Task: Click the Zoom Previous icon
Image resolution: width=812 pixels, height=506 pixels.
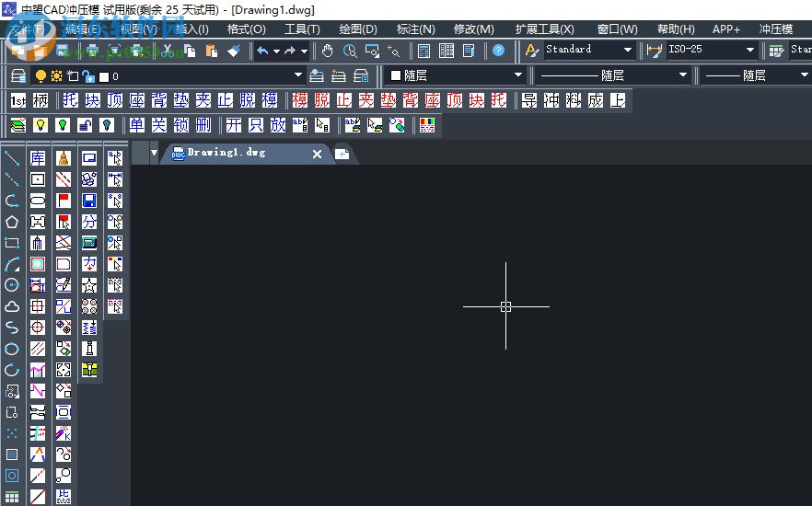Action: (x=394, y=51)
